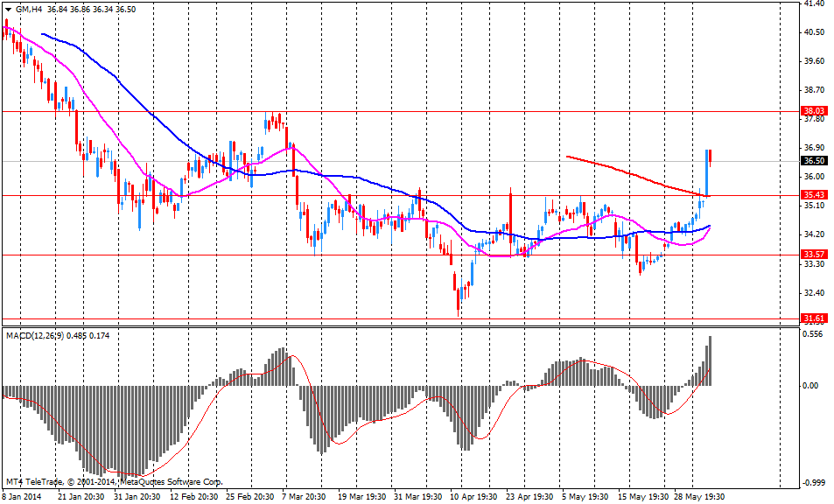This screenshot has width=834, height=504.
Task: Click the 31 Mar 19:30 time label
Action: [x=418, y=496]
